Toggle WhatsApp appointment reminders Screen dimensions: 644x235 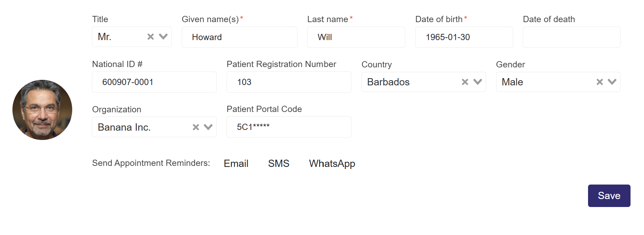(332, 163)
